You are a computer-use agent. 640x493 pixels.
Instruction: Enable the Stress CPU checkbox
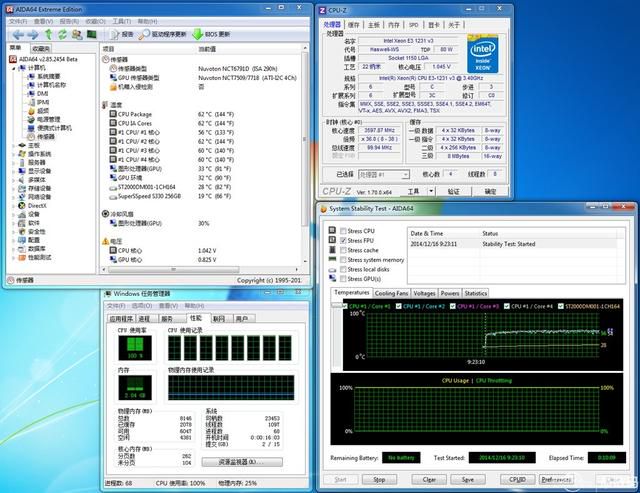coord(343,231)
